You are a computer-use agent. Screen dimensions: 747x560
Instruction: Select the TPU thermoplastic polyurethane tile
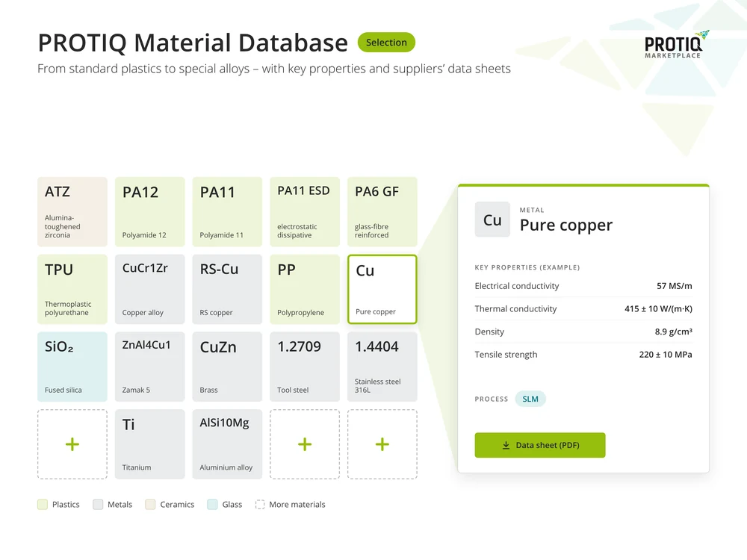(72, 290)
